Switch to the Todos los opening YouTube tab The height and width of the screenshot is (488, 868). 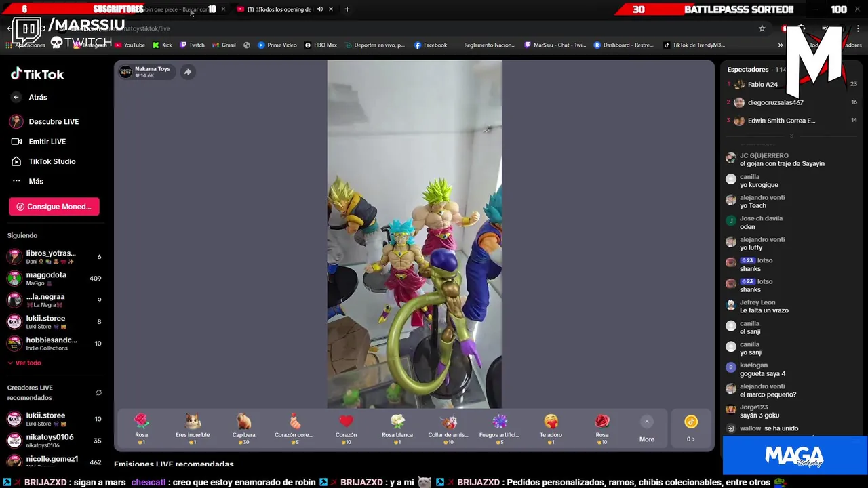point(278,9)
